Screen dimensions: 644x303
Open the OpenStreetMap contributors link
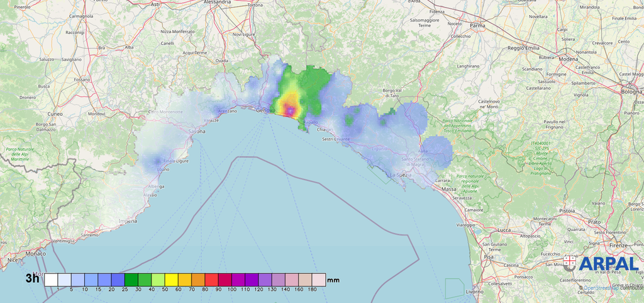pyautogui.click(x=602, y=287)
